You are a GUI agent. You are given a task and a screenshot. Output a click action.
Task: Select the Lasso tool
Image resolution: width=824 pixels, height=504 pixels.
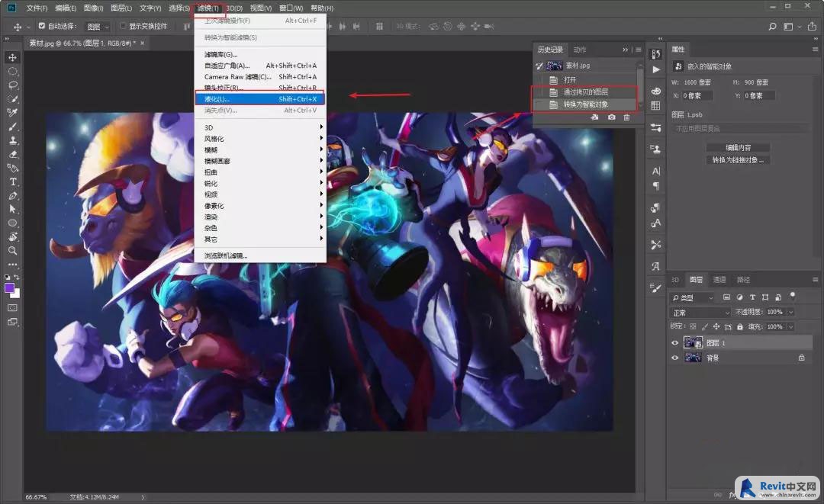point(13,85)
